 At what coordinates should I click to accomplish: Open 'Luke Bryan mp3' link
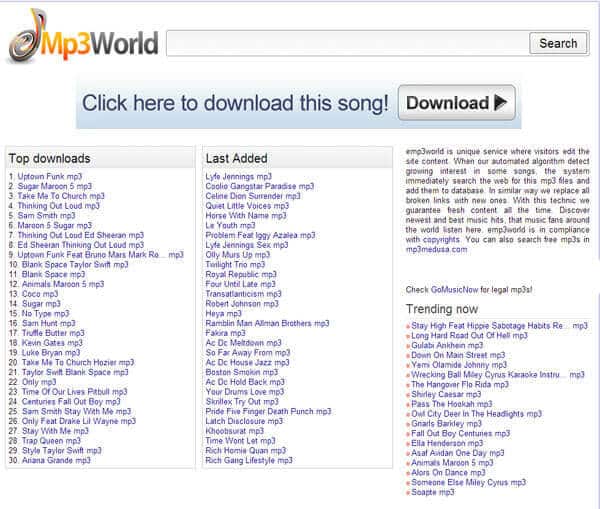[x=51, y=352]
